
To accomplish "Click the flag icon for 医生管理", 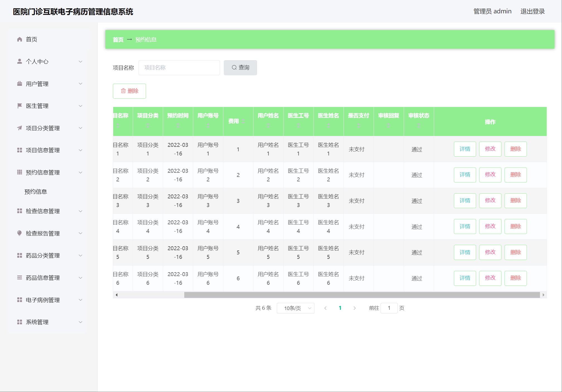I will point(20,106).
